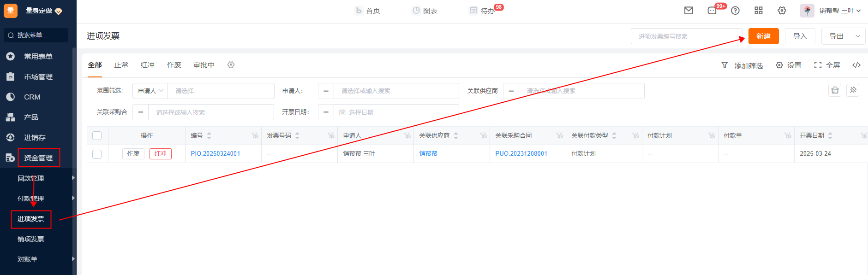This screenshot has width=868, height=275.
Task: Click the 导出 button
Action: 837,36
